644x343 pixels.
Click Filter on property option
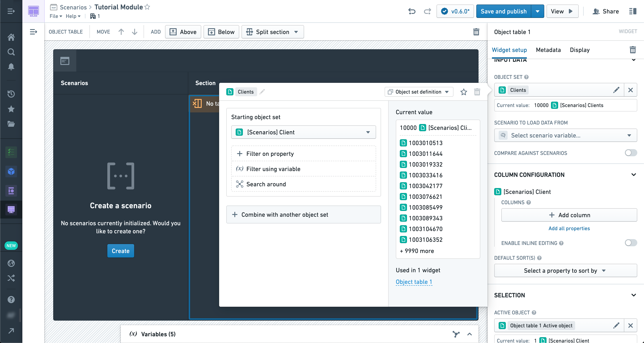303,153
